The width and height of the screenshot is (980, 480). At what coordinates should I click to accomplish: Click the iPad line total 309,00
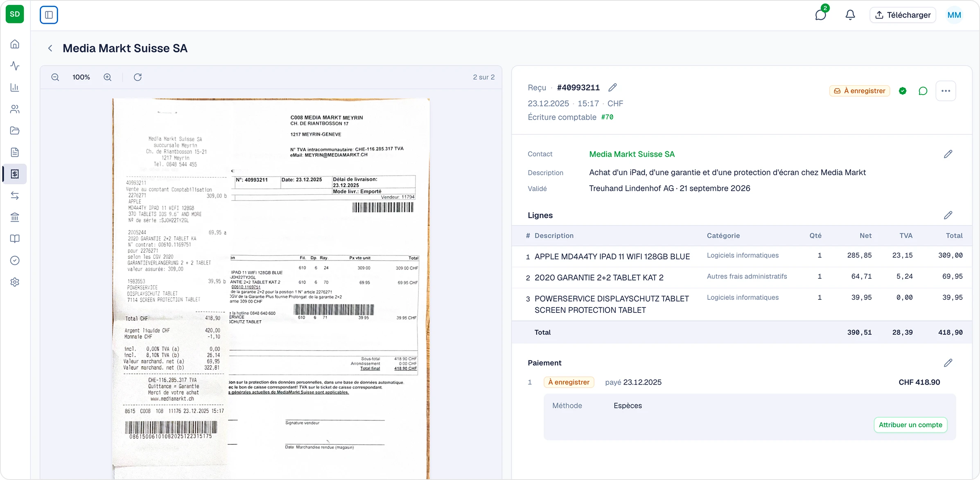950,256
